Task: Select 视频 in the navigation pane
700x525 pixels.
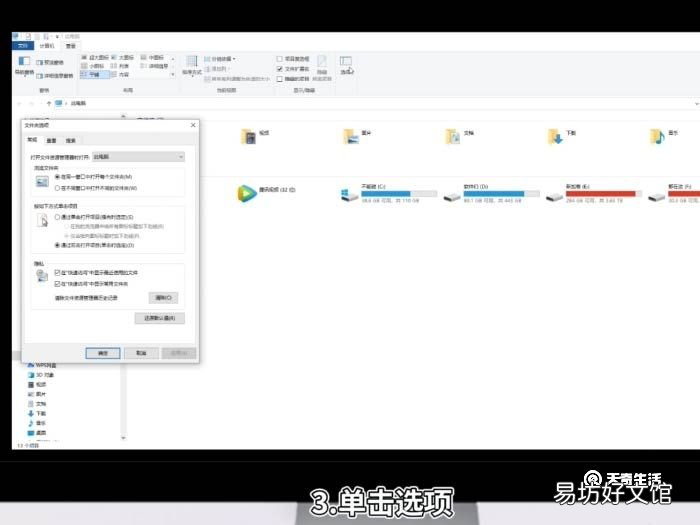Action: (x=37, y=384)
